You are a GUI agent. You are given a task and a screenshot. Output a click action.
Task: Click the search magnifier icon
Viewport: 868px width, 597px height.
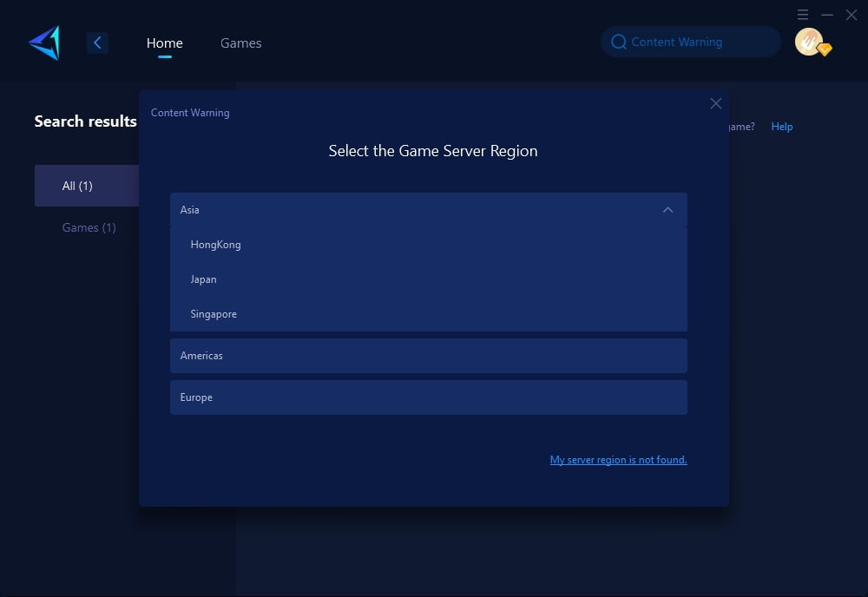tap(618, 42)
